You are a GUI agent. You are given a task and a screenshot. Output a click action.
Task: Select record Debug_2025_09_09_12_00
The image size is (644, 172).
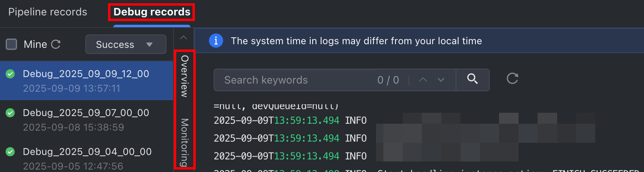pos(86,81)
